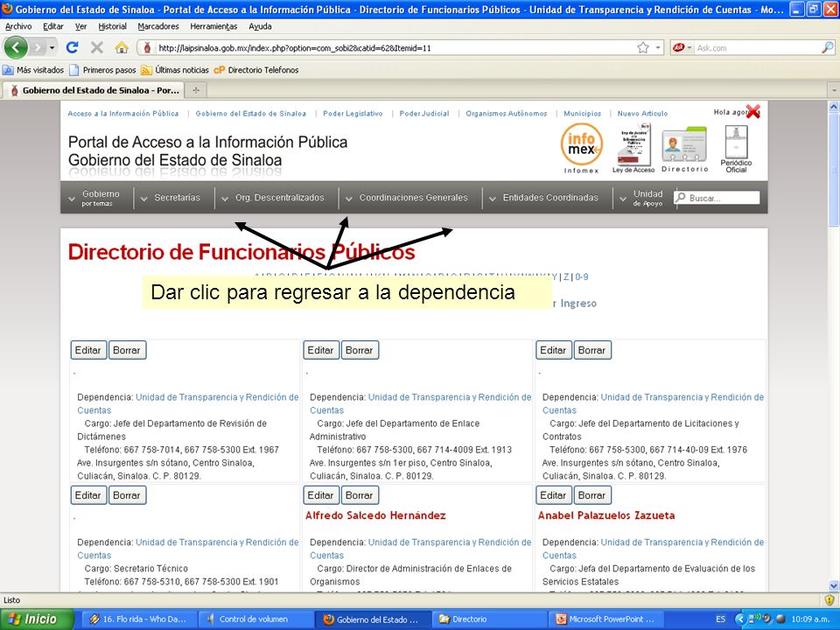Click the Municipios top link
840x630 pixels.
pos(583,114)
